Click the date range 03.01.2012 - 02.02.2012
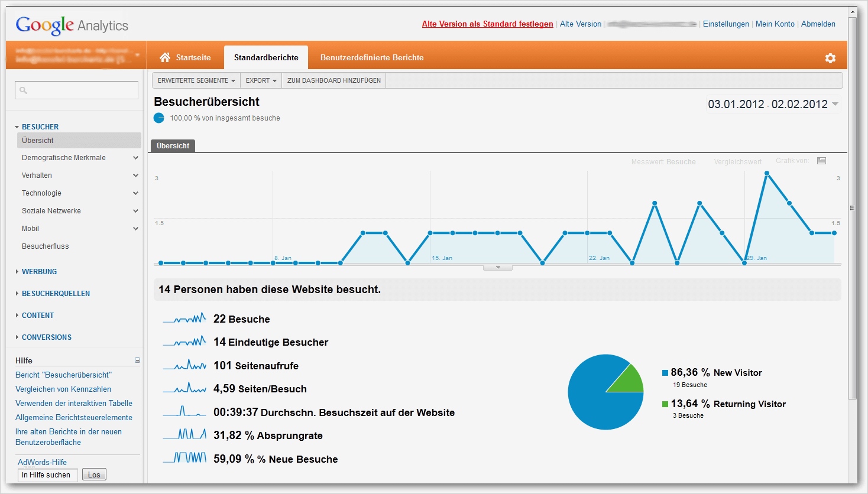This screenshot has height=494, width=868. 767,104
